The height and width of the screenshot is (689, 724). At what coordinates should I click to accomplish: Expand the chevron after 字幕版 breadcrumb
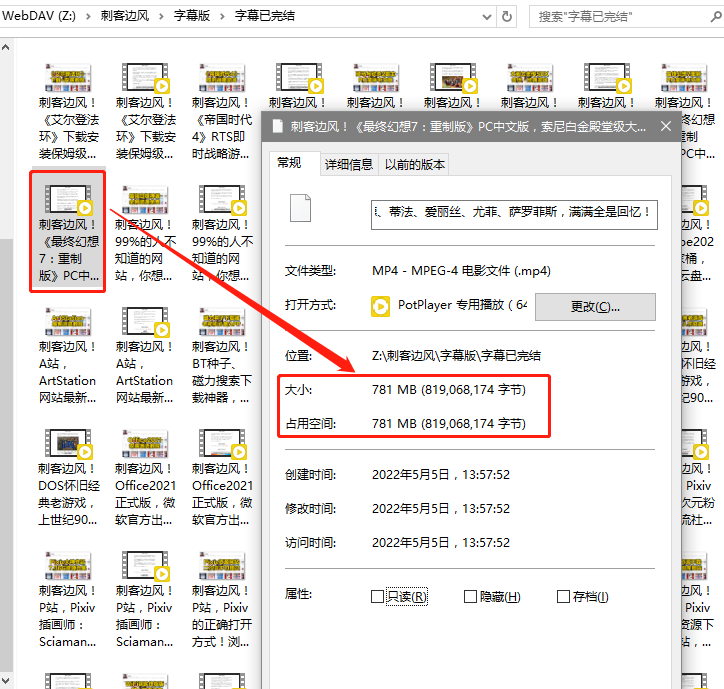[222, 17]
